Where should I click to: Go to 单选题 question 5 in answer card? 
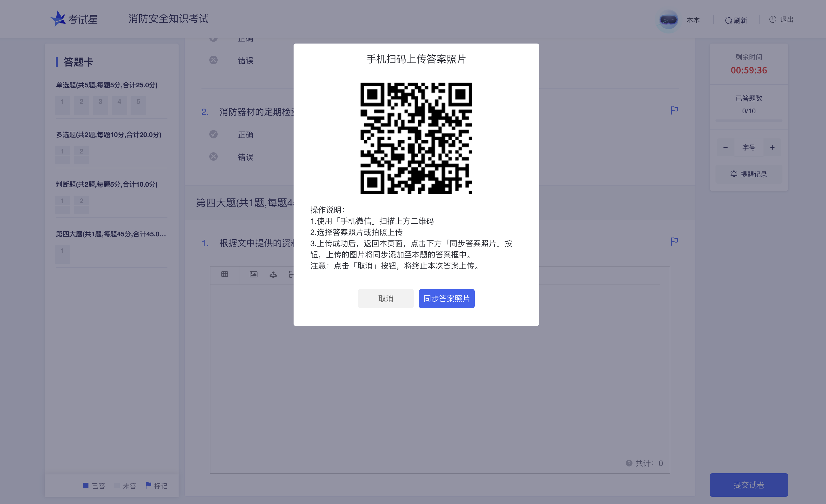(138, 105)
